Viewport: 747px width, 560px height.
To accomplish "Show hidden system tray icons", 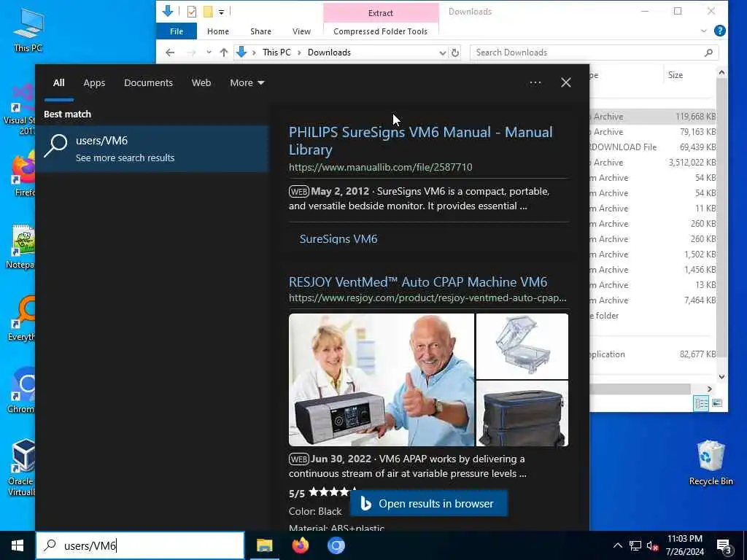I will pyautogui.click(x=617, y=545).
